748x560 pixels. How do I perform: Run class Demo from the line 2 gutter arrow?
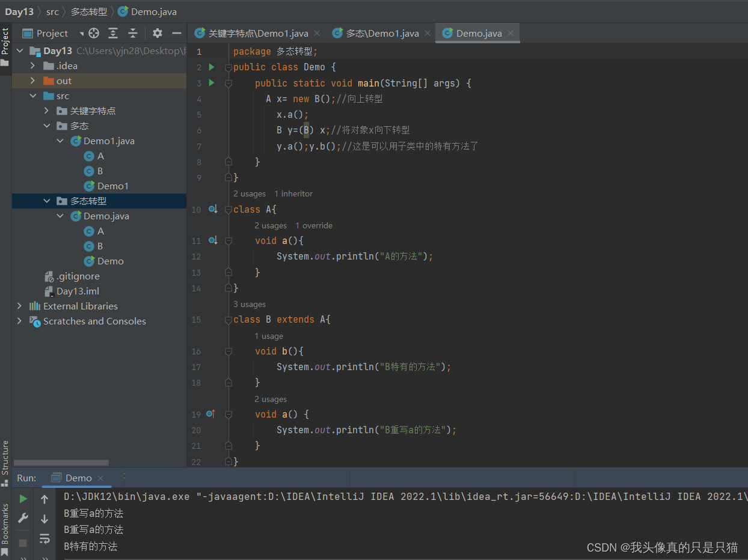[211, 67]
